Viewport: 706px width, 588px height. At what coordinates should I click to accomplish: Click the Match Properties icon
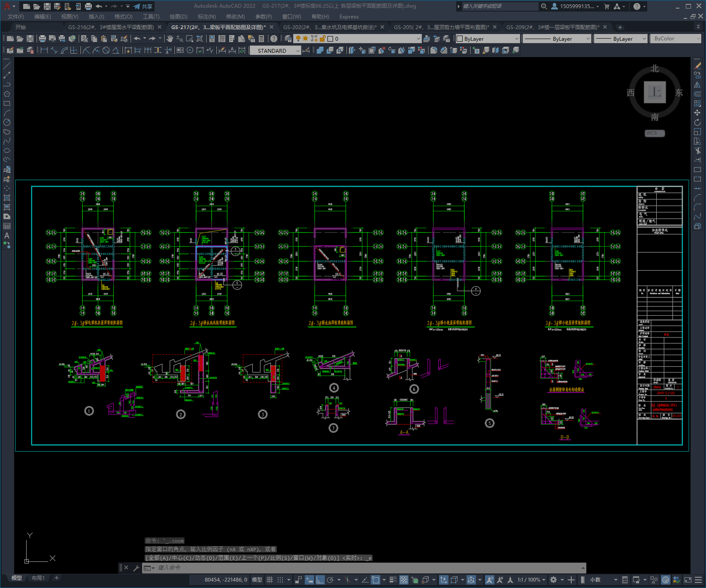(x=124, y=39)
